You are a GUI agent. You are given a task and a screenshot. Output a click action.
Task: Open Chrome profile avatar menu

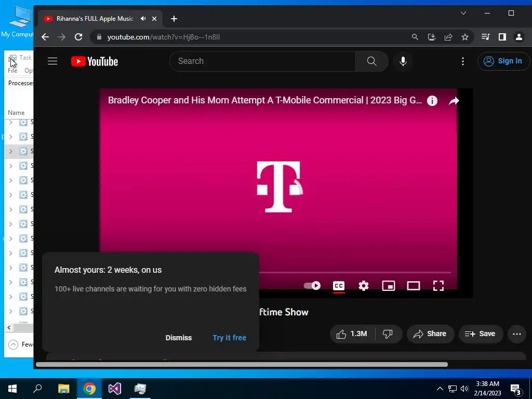519,37
